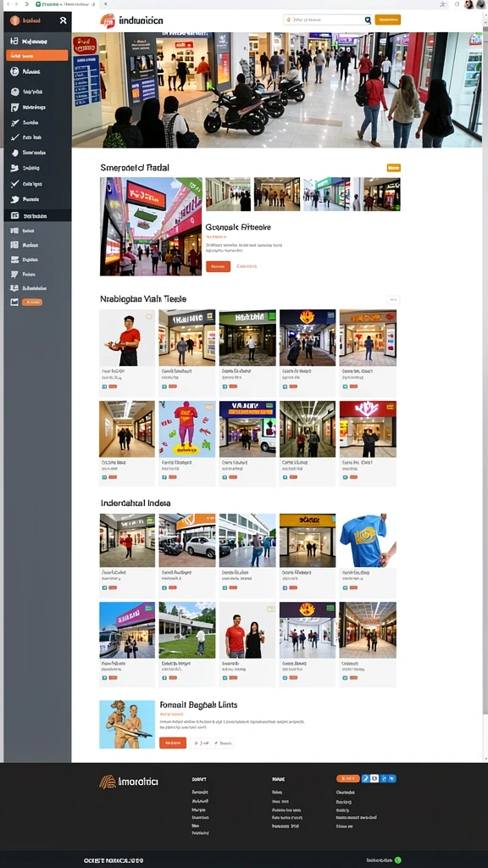Click the small orange button right of Smeroneld heading
The image size is (488, 868).
coord(393,168)
